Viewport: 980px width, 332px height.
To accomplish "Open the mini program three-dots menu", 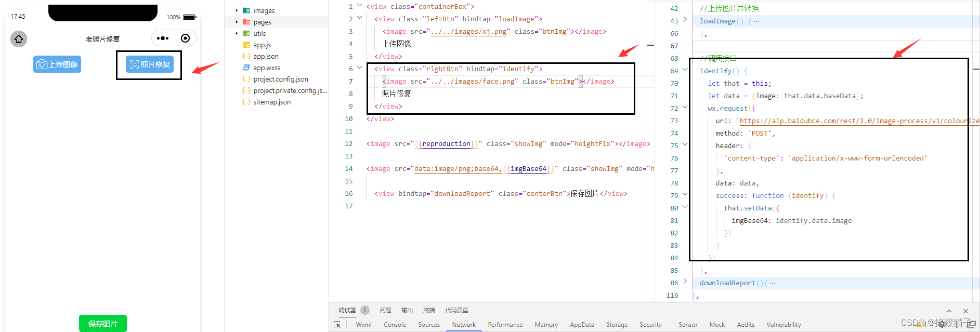I will (x=163, y=38).
